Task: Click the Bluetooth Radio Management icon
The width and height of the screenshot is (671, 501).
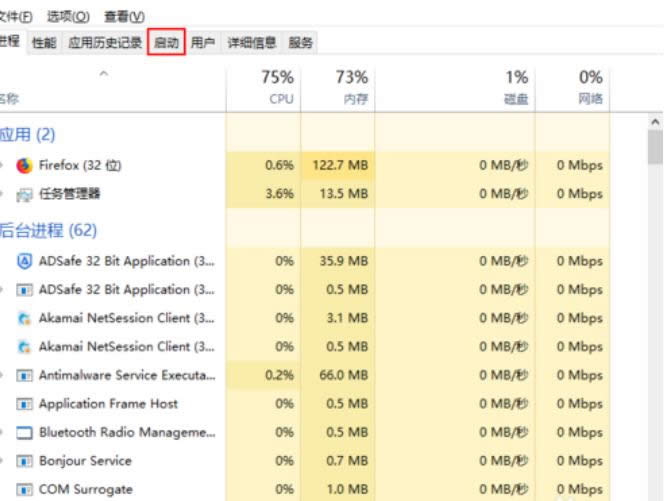Action: coord(25,433)
